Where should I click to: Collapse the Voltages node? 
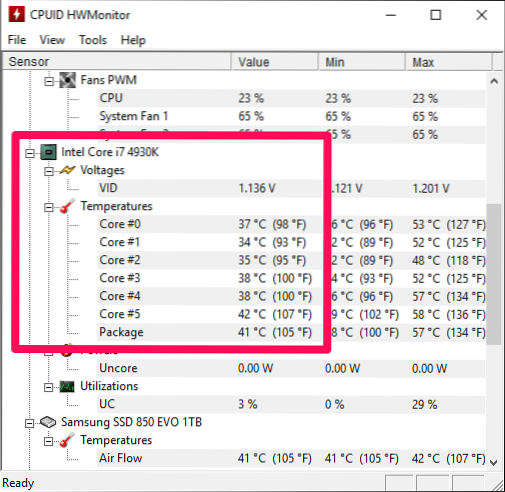click(49, 171)
